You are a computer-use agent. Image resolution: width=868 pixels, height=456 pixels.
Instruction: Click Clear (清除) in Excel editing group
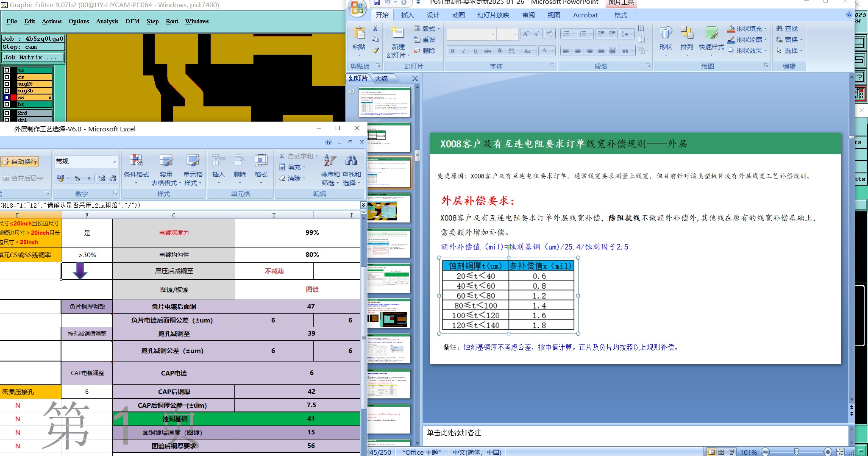[x=293, y=178]
